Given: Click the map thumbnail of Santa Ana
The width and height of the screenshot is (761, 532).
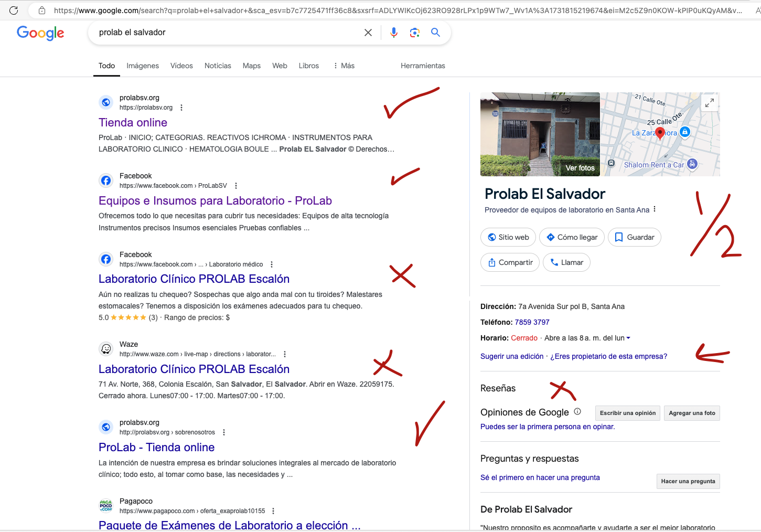Looking at the screenshot, I should 660,134.
